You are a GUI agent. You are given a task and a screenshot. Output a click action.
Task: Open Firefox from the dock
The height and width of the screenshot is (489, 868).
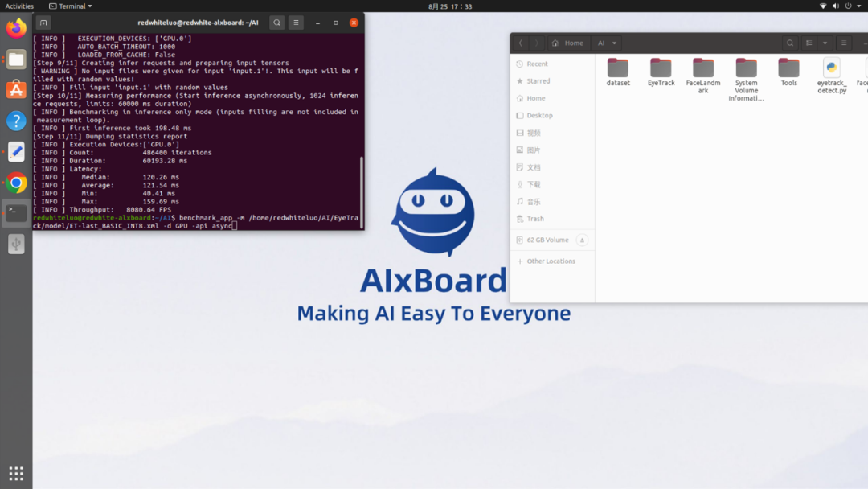[16, 27]
